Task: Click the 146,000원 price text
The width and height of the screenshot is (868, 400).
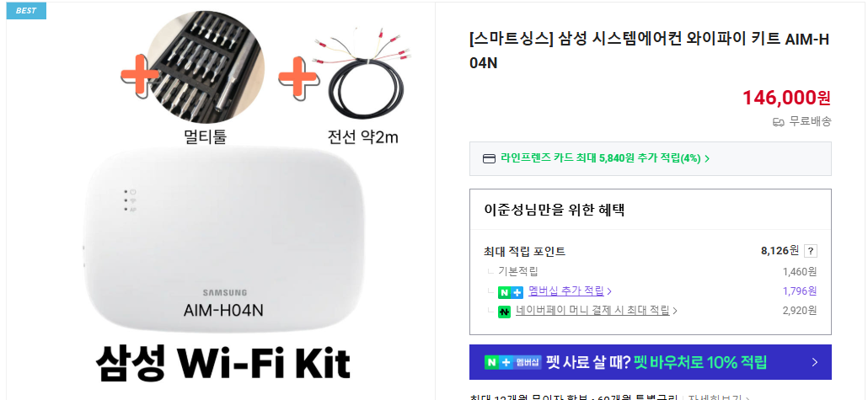Action: 786,98
